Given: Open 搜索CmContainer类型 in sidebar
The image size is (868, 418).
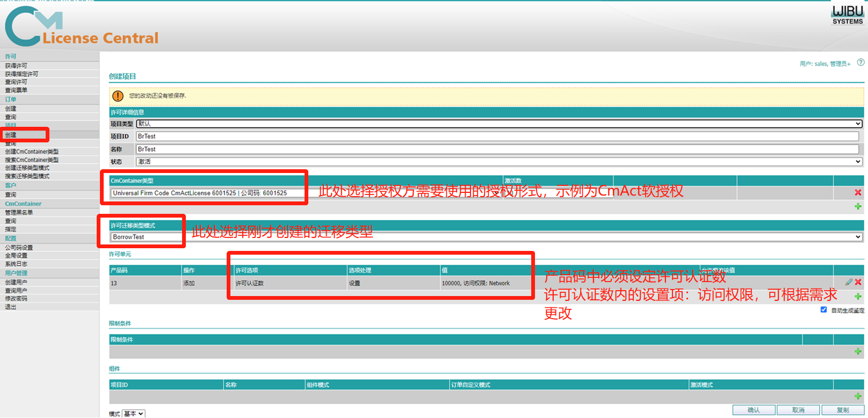Looking at the screenshot, I should 32,160.
